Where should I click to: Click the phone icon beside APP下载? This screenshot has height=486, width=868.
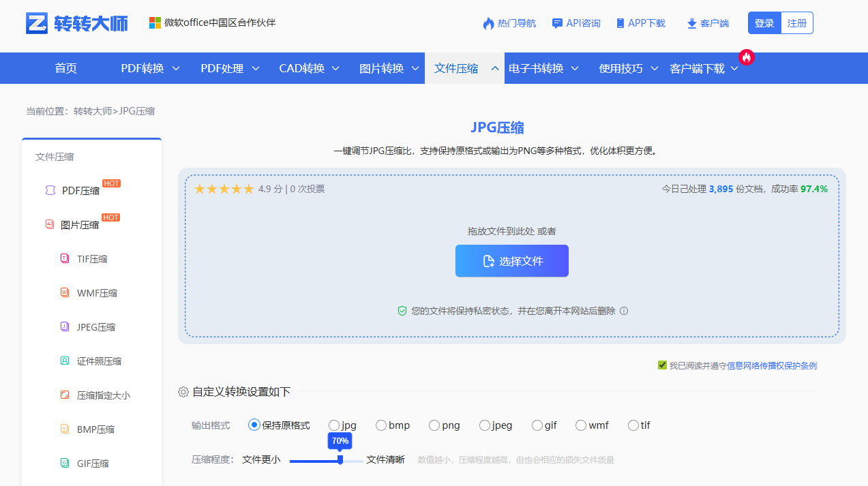(620, 23)
